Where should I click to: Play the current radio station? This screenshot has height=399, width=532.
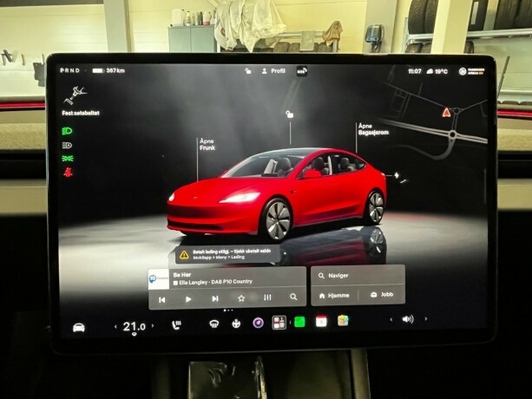188,299
